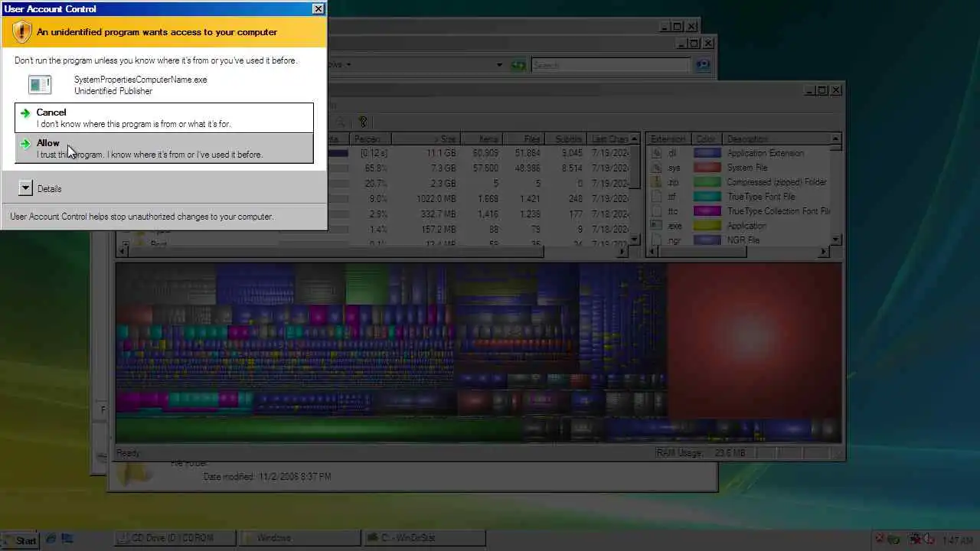Click the 57,600 items cell

485,168
